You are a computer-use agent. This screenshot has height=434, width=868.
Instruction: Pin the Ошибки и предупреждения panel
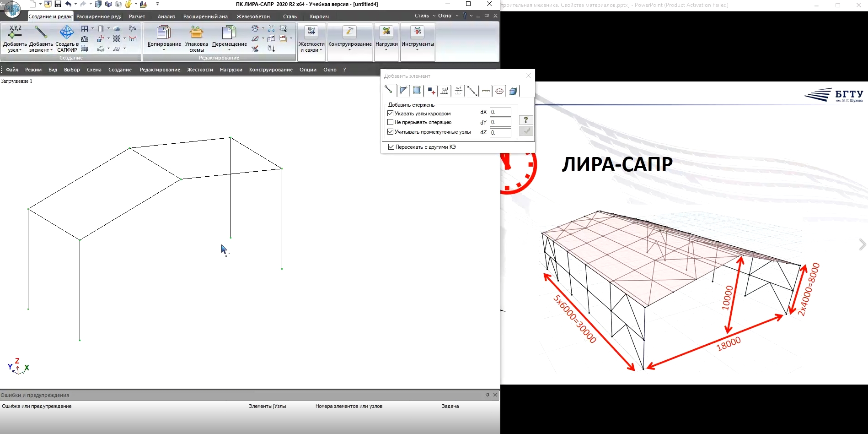(x=488, y=395)
